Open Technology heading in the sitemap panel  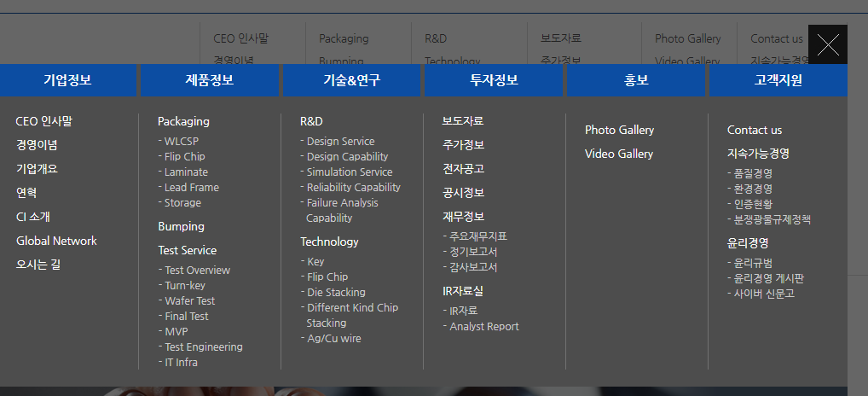tap(329, 242)
